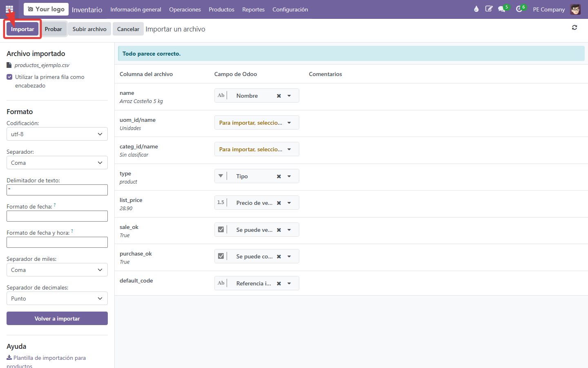Image resolution: width=588 pixels, height=368 pixels.
Task: Open the Configuración menu
Action: click(x=290, y=9)
